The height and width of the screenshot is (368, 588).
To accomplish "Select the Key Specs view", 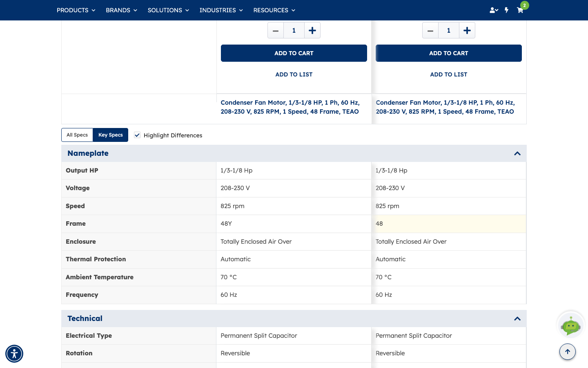I will [x=111, y=135].
